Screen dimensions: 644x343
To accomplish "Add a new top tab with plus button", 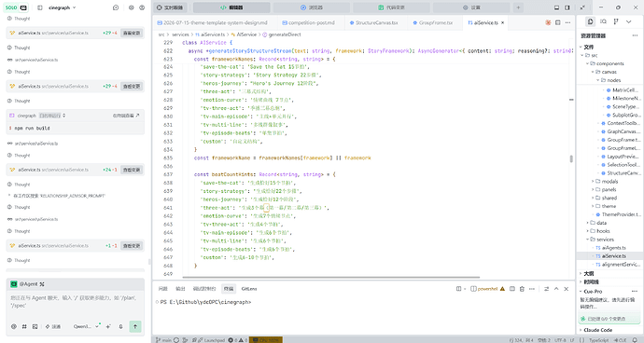I will [x=518, y=7].
